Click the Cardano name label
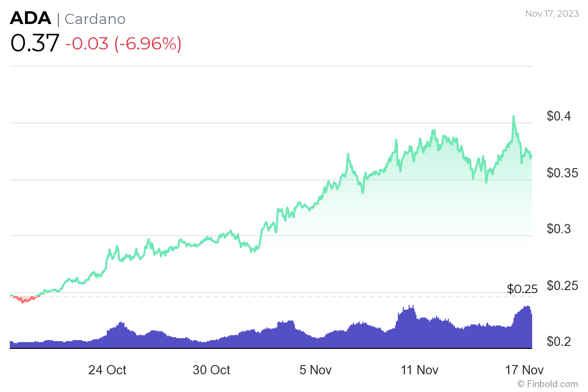The image size is (588, 392). point(95,19)
